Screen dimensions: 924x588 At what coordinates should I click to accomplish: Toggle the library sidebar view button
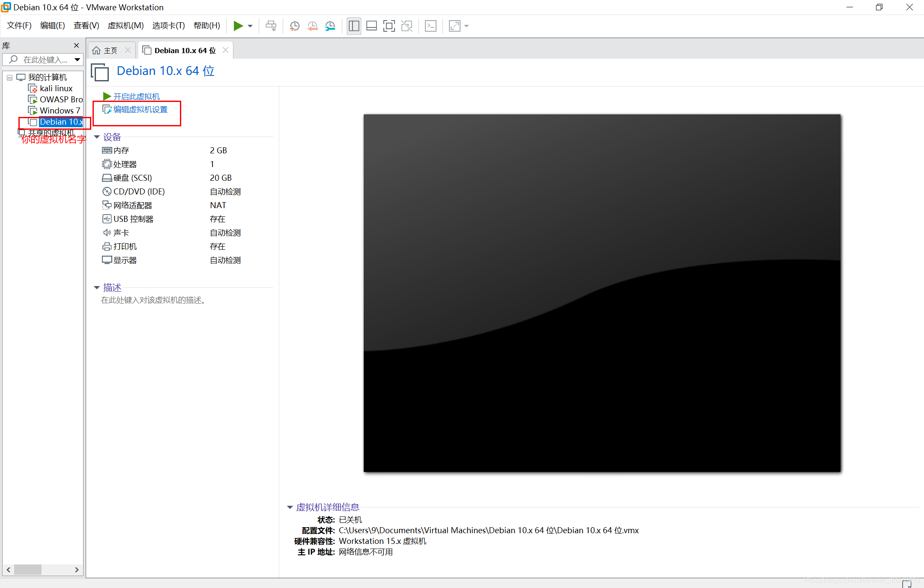coord(354,26)
